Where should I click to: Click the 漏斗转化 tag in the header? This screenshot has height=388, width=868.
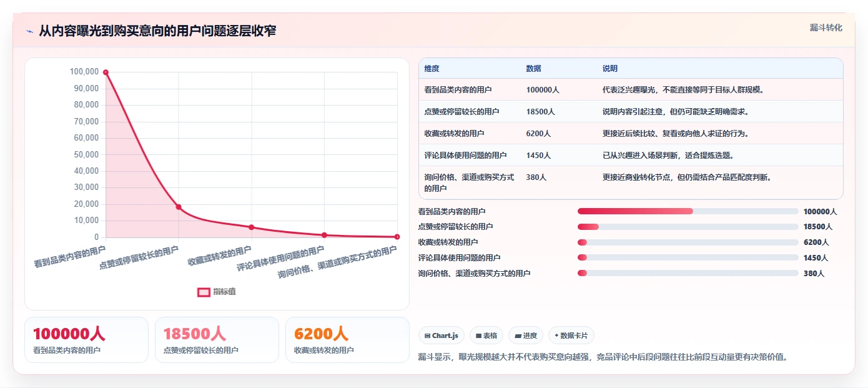click(826, 27)
